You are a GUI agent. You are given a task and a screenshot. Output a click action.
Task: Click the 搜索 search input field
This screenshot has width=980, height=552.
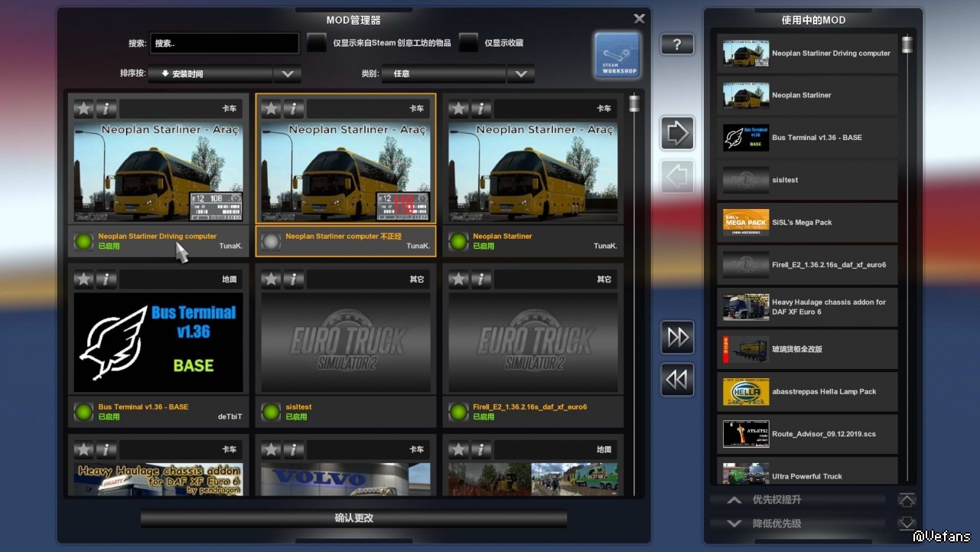click(224, 44)
